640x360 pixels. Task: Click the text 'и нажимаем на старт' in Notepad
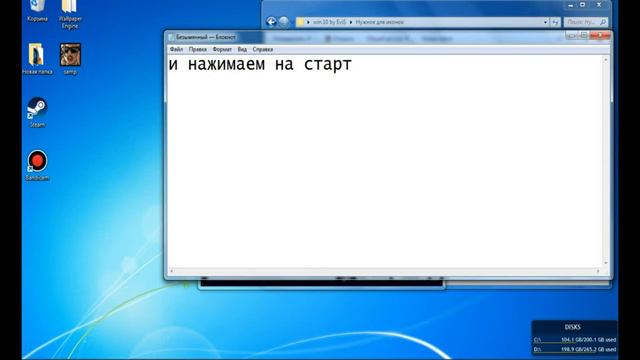pos(260,64)
